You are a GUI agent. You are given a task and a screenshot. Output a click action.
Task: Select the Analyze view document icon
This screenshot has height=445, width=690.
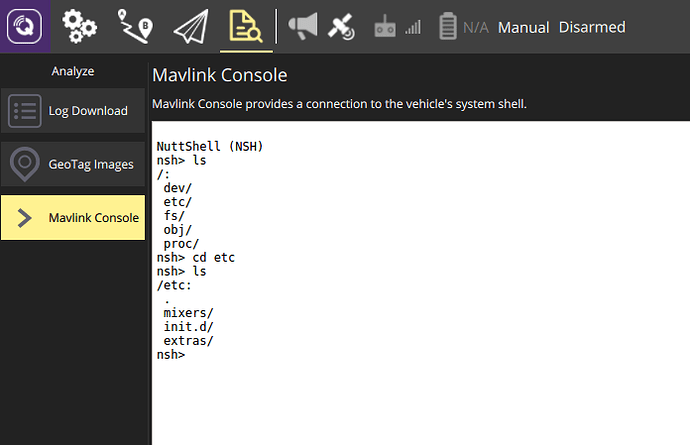[x=246, y=27]
